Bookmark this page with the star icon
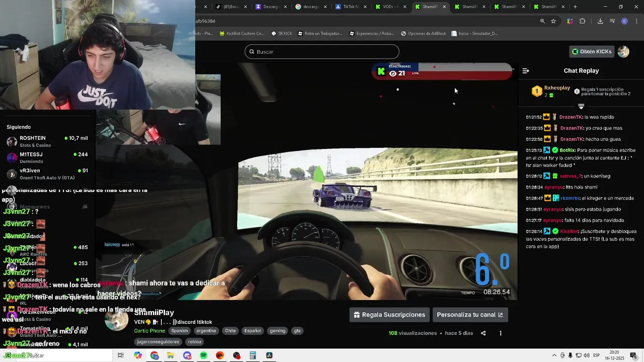The height and width of the screenshot is (362, 644). coord(553,21)
